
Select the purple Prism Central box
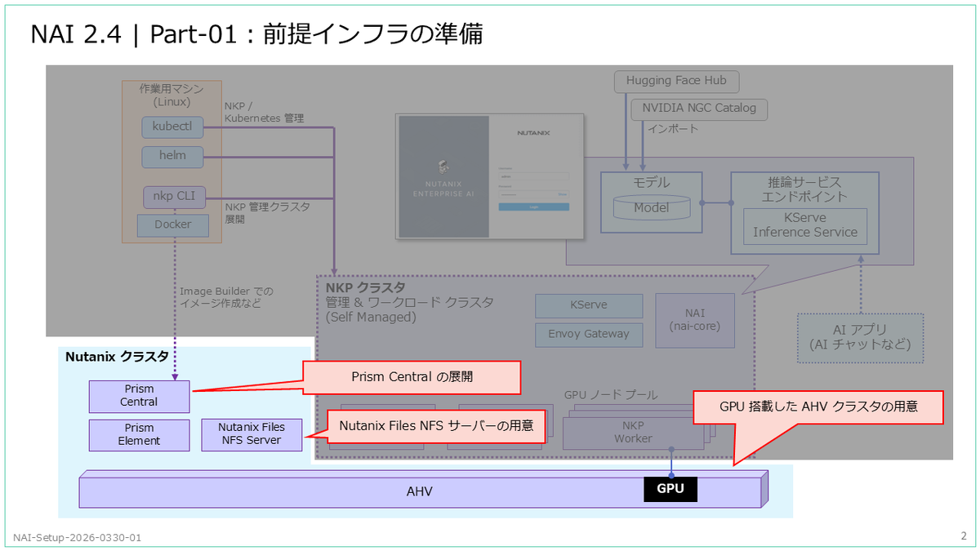(x=140, y=396)
